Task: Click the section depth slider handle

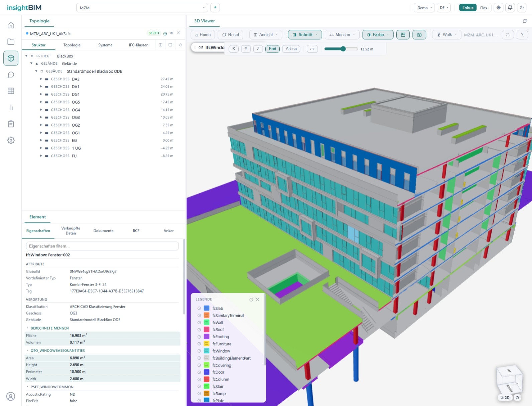Action: click(x=343, y=49)
